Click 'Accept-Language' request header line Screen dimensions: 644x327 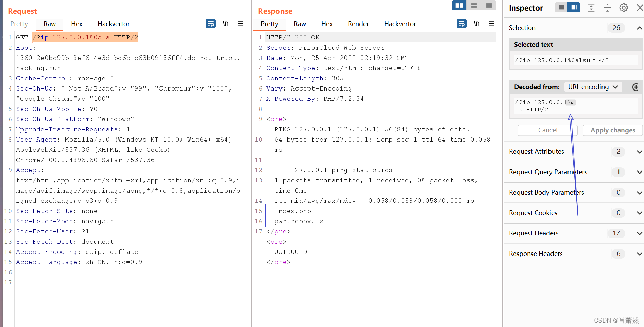click(79, 262)
